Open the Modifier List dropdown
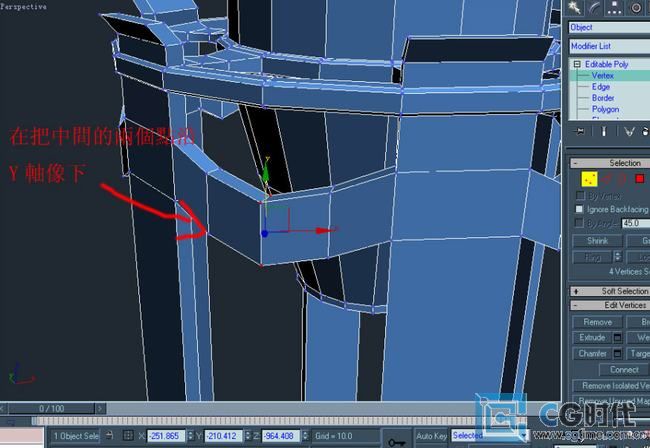The image size is (650, 448). click(609, 46)
